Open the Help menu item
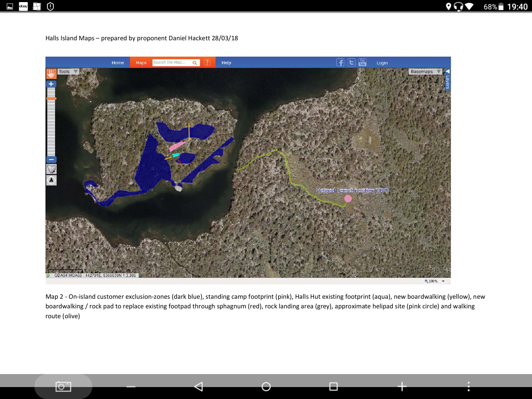 226,63
